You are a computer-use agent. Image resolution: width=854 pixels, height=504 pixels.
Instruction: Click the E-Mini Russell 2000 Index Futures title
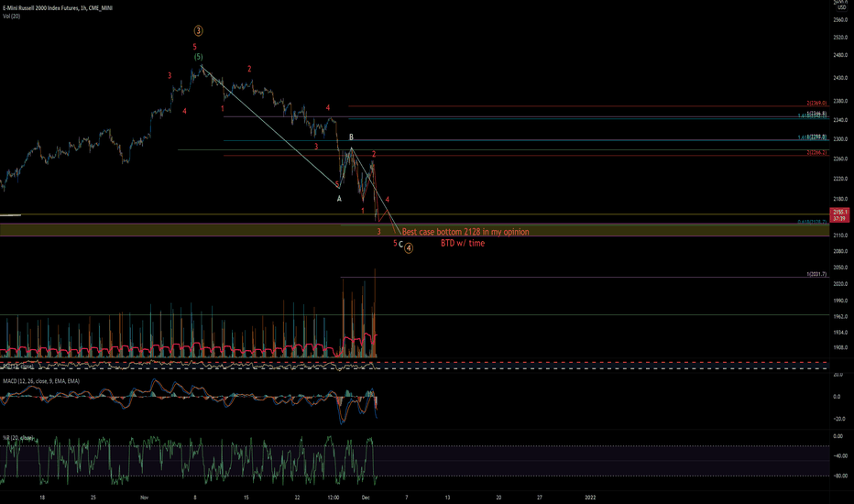(x=57, y=8)
